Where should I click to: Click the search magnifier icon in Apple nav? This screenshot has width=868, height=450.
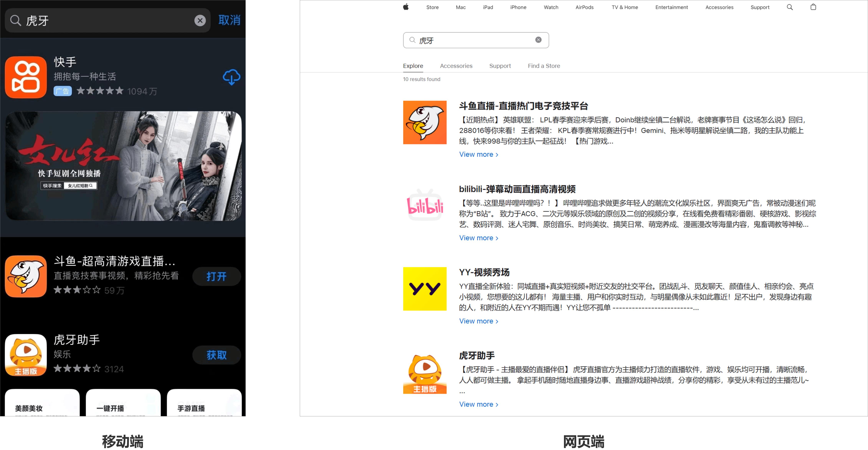coord(789,7)
